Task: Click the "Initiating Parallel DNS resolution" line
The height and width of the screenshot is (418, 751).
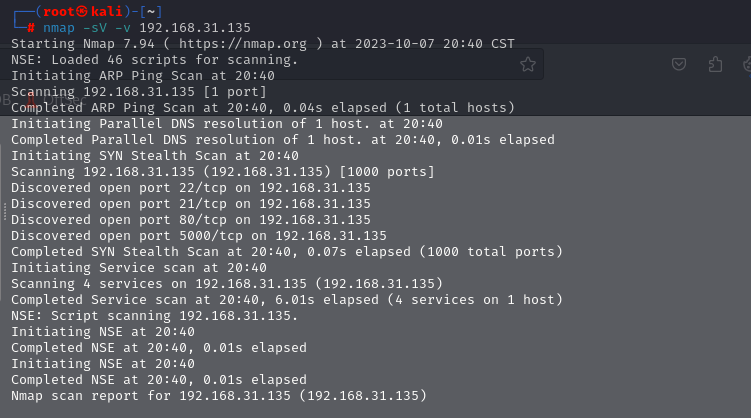Action: tap(226, 124)
